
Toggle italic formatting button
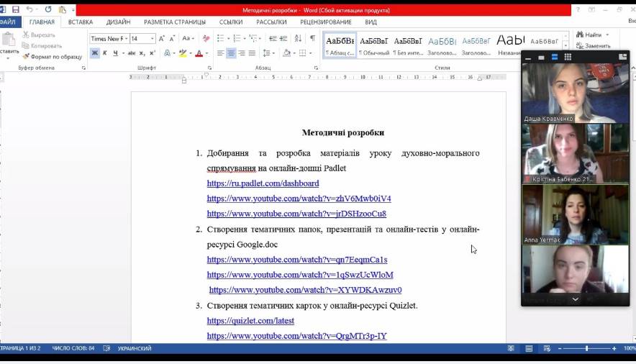pos(105,53)
